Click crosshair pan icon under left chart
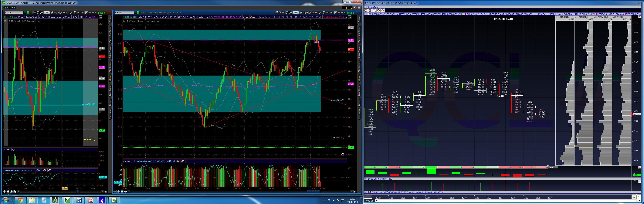The height and width of the screenshot is (204, 644). tap(5, 192)
